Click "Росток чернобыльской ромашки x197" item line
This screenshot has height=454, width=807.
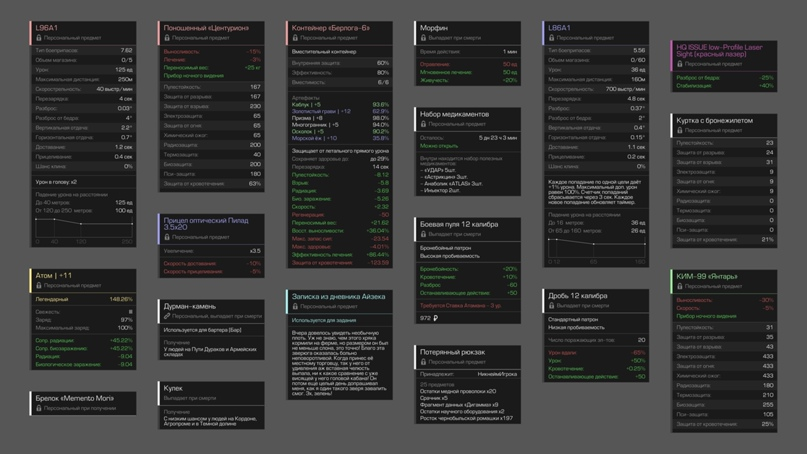(466, 418)
